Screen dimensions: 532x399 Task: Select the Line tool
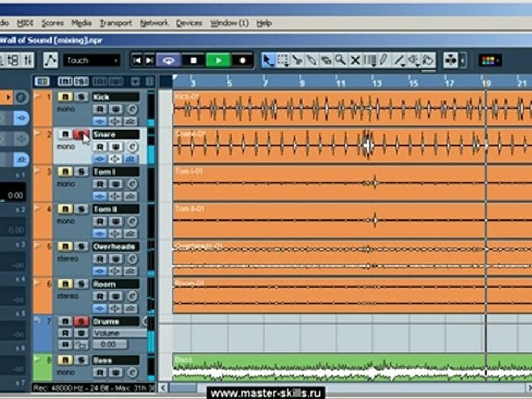tap(398, 60)
